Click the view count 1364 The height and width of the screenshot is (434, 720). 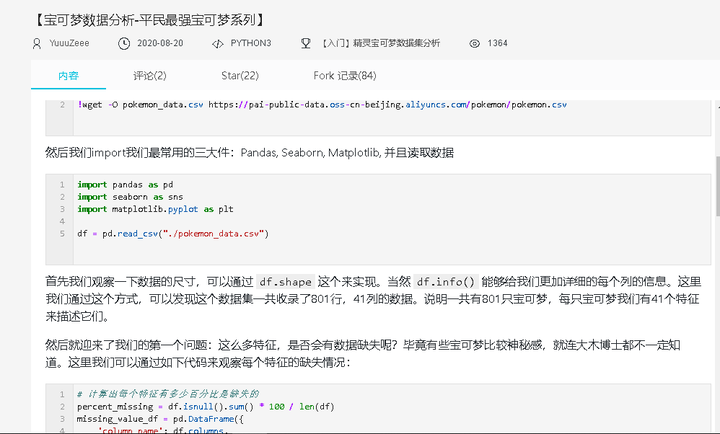497,43
